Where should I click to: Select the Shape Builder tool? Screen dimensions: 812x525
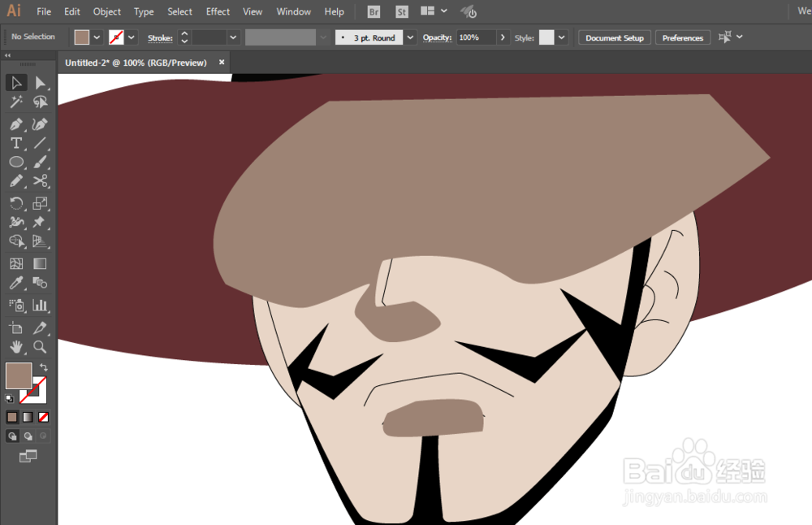[x=16, y=241]
